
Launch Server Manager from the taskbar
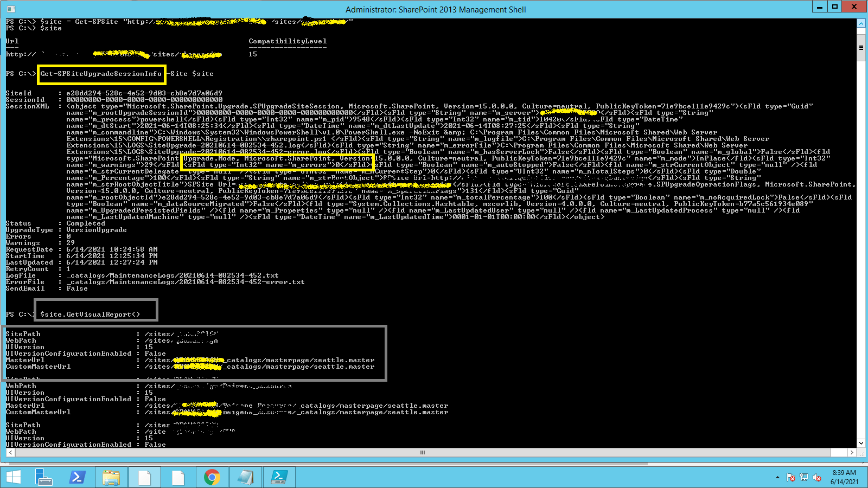43,477
